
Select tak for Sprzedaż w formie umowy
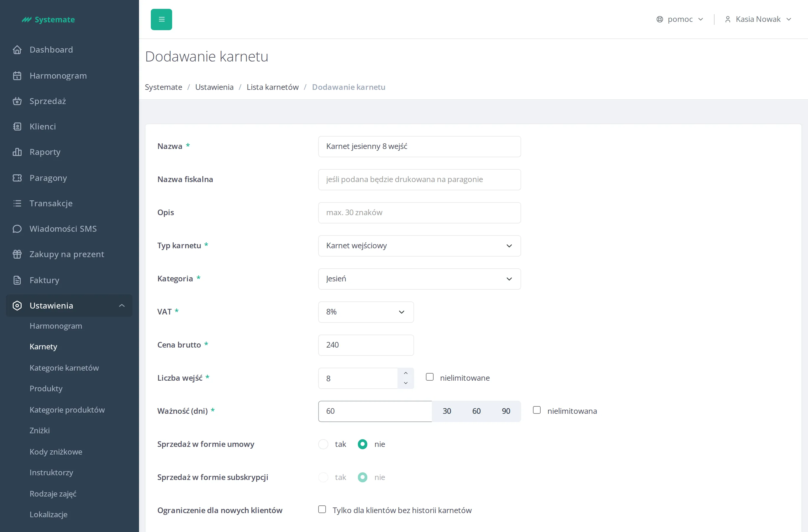click(323, 444)
